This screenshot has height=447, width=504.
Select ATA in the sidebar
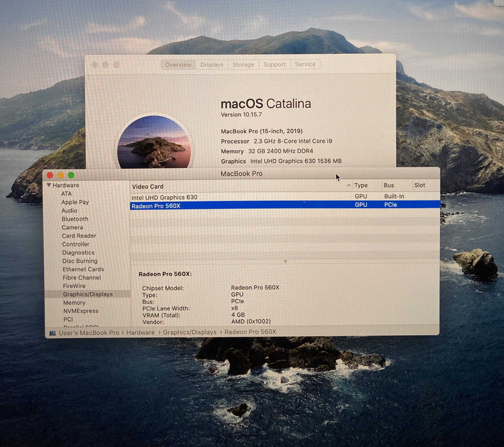[66, 193]
